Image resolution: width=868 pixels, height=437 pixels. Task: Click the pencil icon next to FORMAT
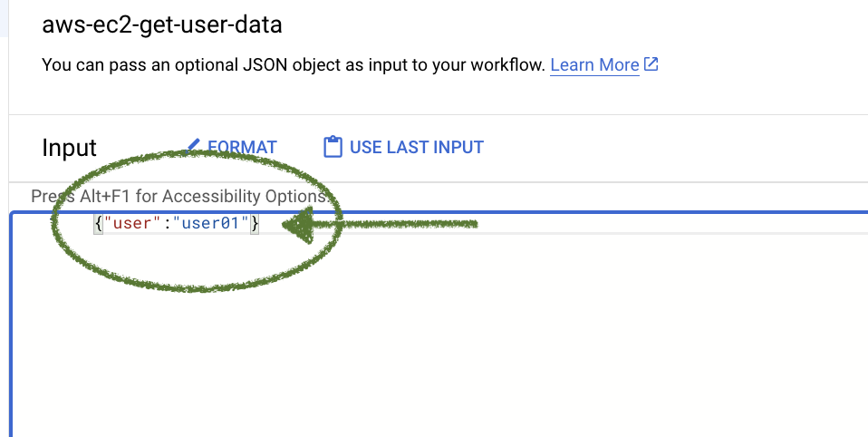tap(193, 146)
